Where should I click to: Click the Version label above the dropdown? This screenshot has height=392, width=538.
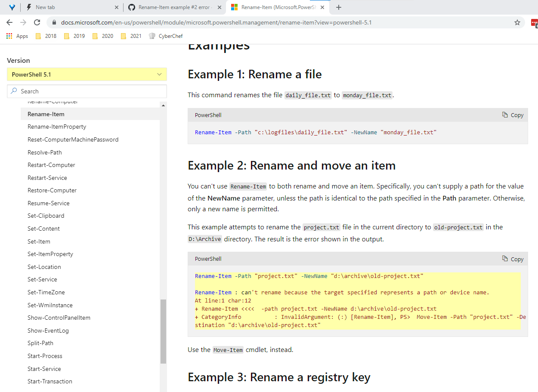coord(19,61)
